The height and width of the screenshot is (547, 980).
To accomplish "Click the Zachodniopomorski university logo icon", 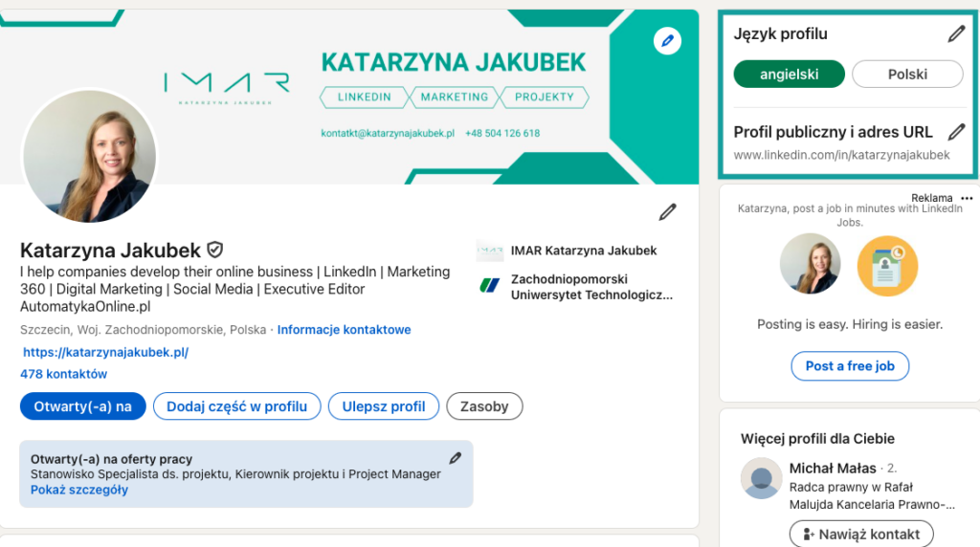I will (x=489, y=285).
